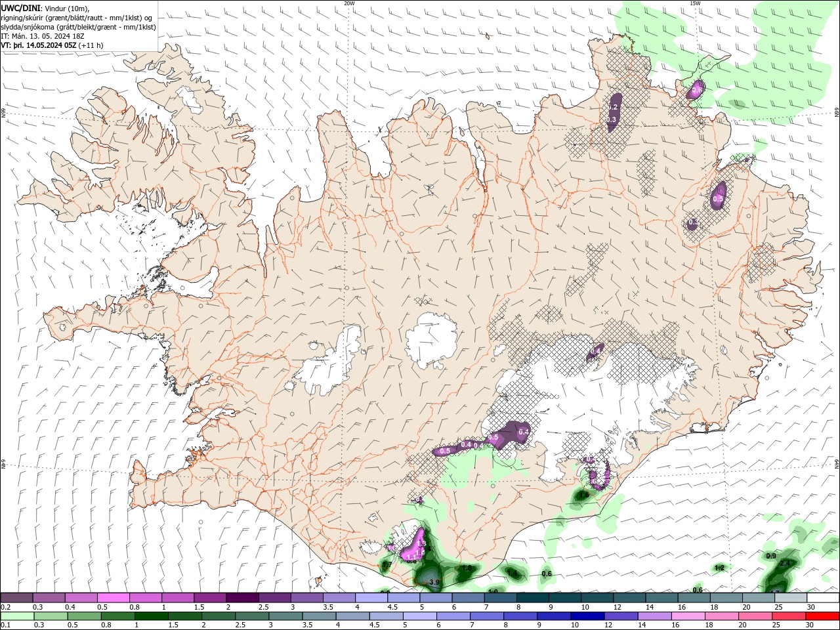
Task: Select the 'Vindur (10m)' heading text
Action: coord(67,8)
